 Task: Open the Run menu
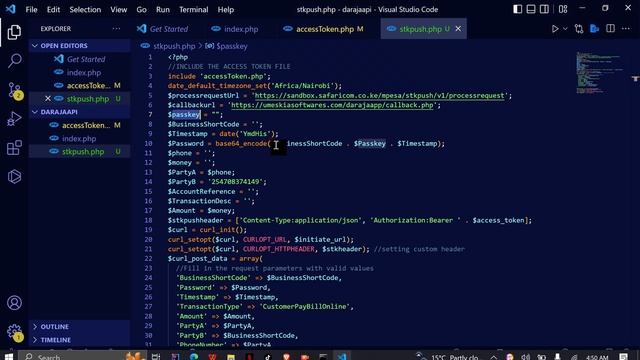tap(162, 9)
